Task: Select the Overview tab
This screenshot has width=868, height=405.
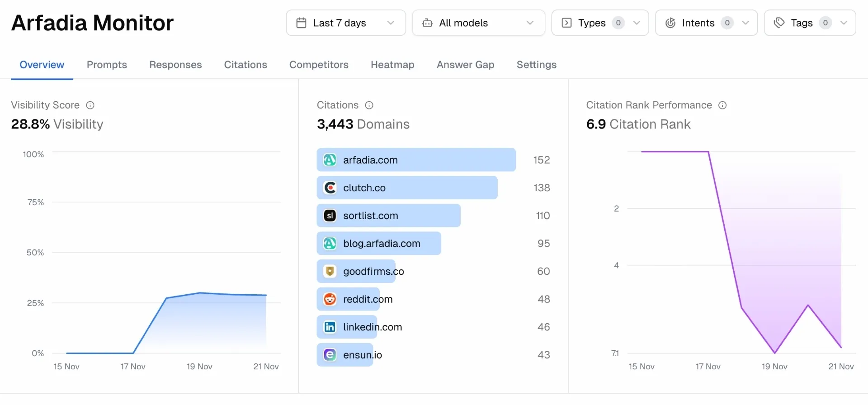Action: coord(42,65)
